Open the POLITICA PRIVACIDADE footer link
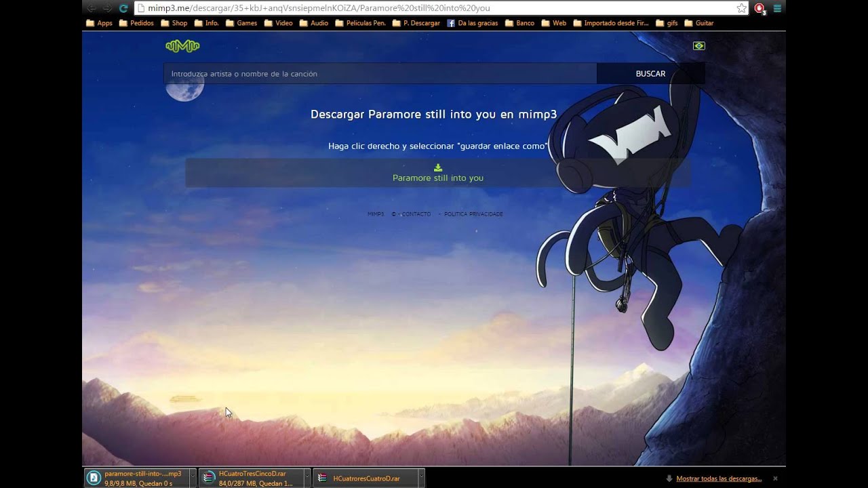Image resolution: width=868 pixels, height=488 pixels. point(473,214)
